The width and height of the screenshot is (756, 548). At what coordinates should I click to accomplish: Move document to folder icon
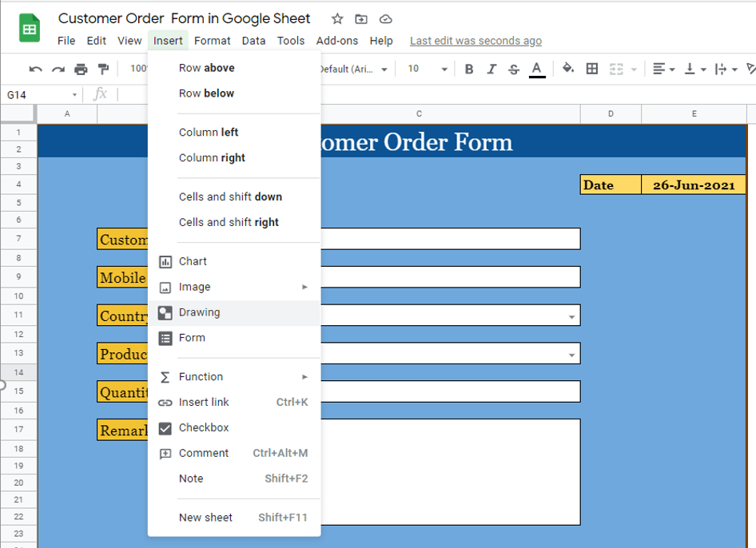pyautogui.click(x=361, y=19)
